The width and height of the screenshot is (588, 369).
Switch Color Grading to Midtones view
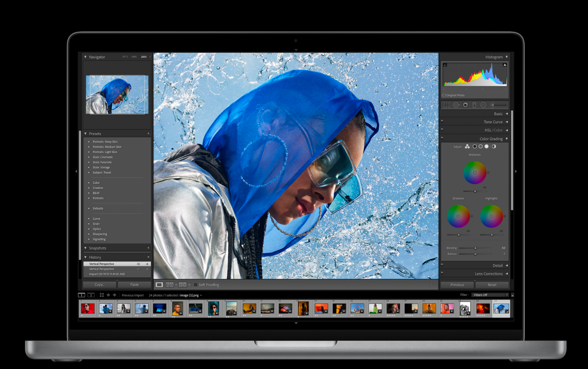[x=480, y=146]
